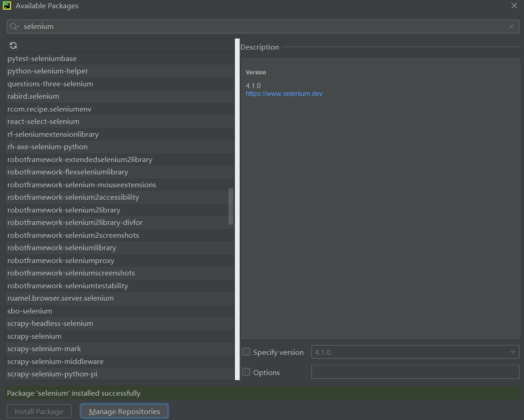Select robotframework-extendedselenium2library package
The height and width of the screenshot is (420, 524).
[x=120, y=159]
